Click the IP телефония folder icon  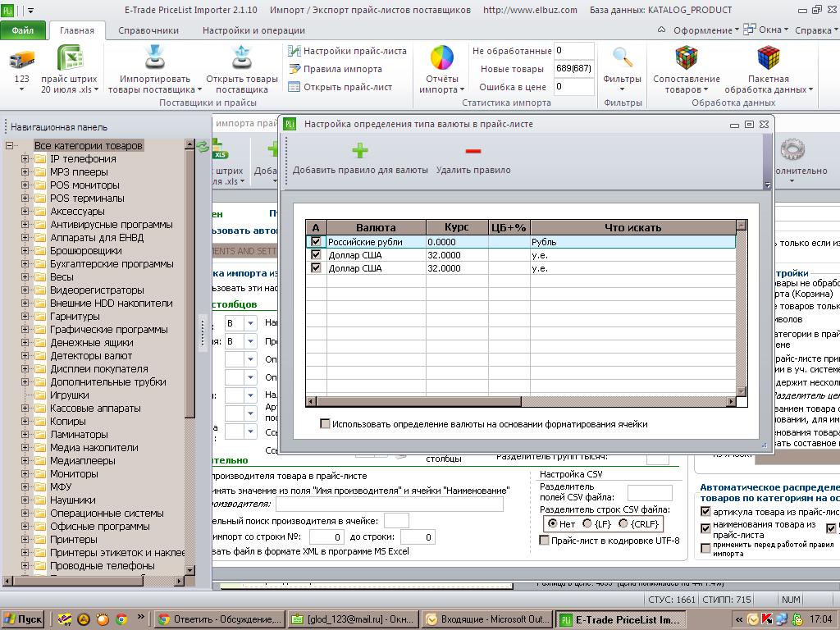click(40, 158)
